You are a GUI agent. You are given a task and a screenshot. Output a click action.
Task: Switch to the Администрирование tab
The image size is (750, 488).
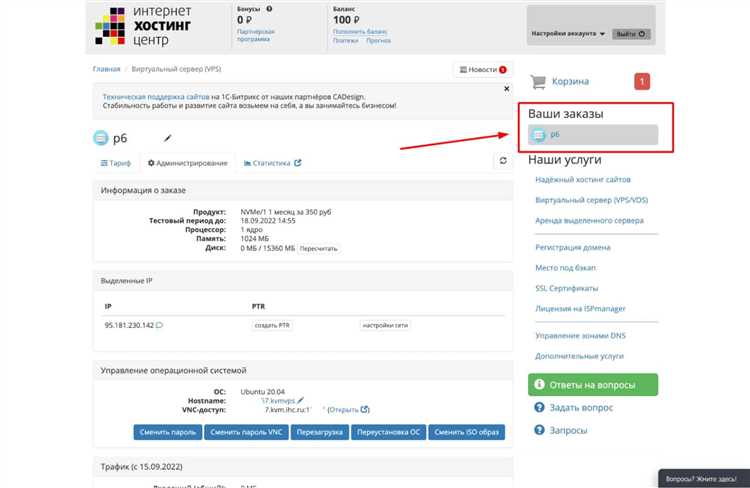pos(188,163)
